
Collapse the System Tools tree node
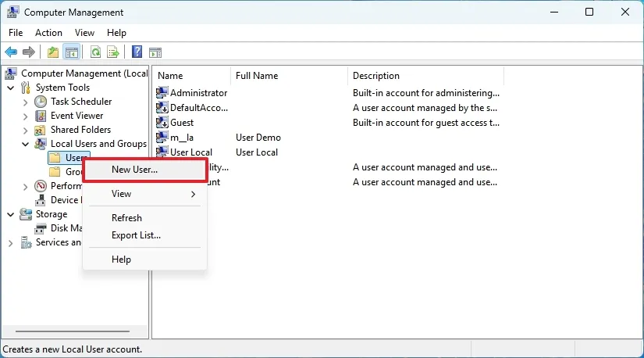click(x=11, y=88)
